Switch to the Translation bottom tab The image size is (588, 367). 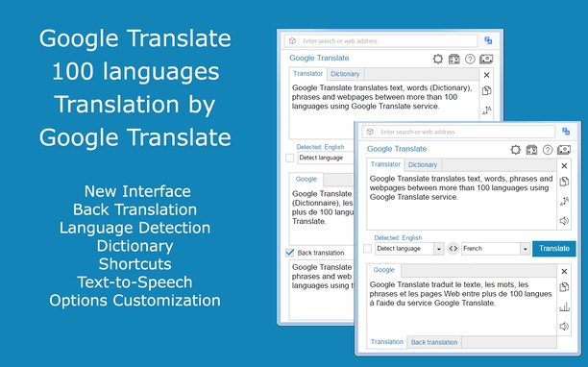386,342
